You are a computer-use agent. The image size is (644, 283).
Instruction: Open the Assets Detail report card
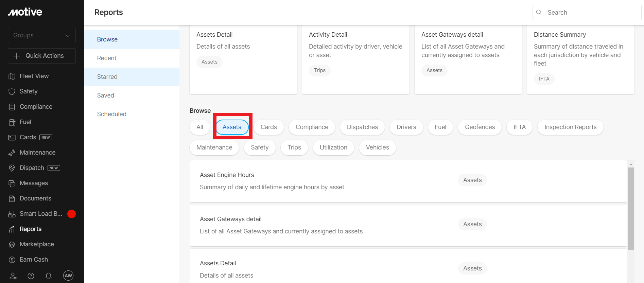tap(243, 59)
